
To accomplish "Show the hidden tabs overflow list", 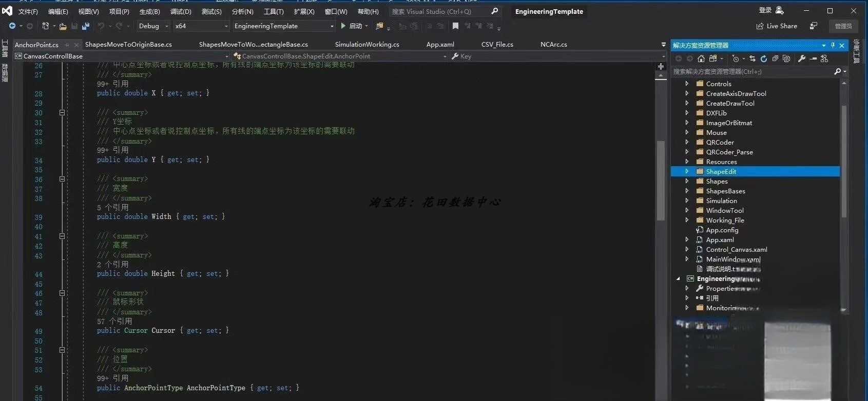I will tap(663, 45).
